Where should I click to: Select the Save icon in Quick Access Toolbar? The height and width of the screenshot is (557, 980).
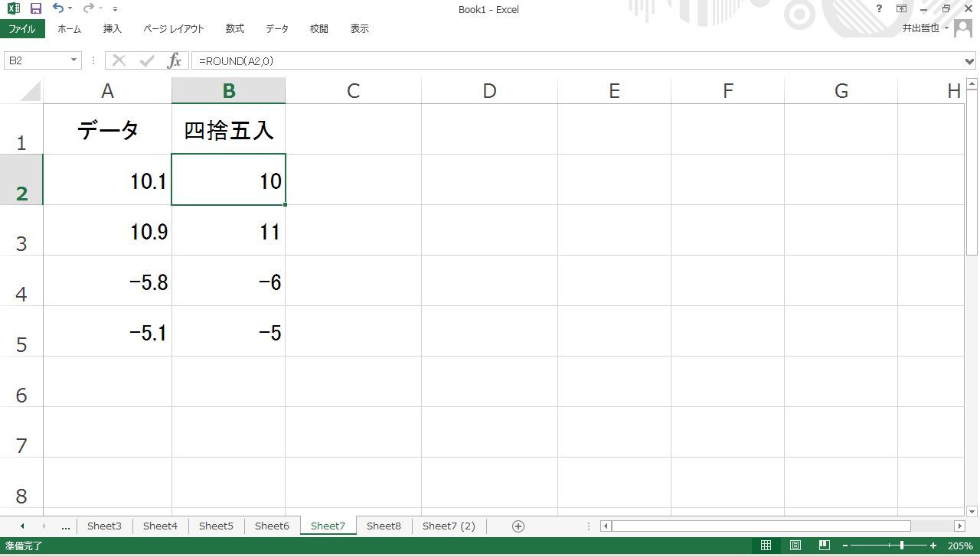click(35, 8)
